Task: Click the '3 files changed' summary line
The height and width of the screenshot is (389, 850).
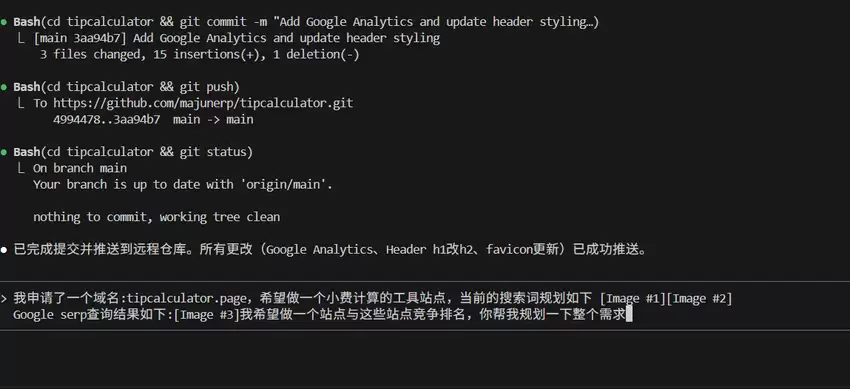Action: click(x=199, y=55)
